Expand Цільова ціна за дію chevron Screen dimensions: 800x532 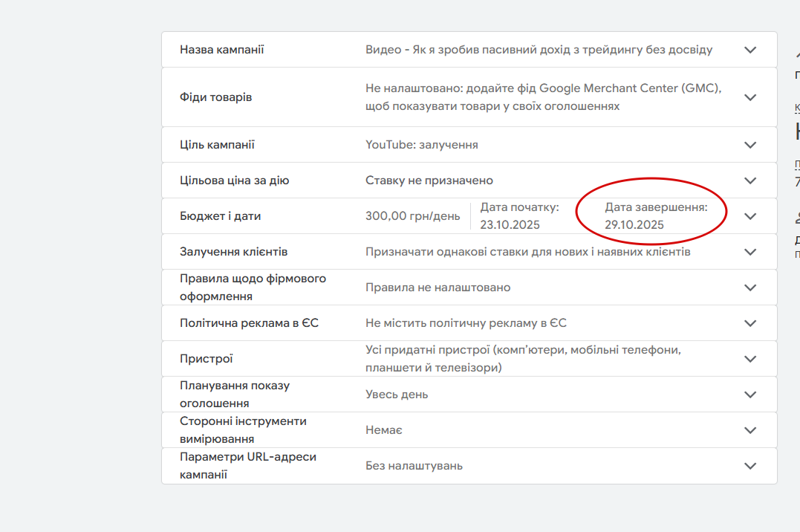point(750,181)
